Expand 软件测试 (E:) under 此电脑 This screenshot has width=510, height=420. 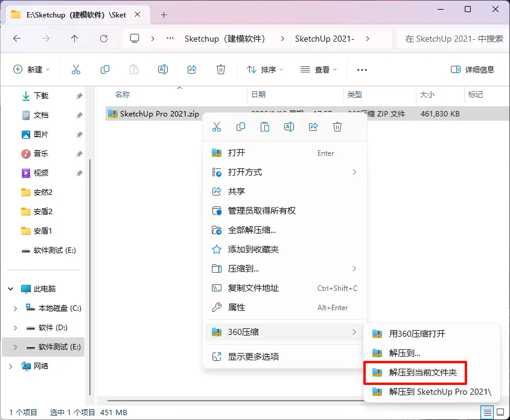point(15,347)
